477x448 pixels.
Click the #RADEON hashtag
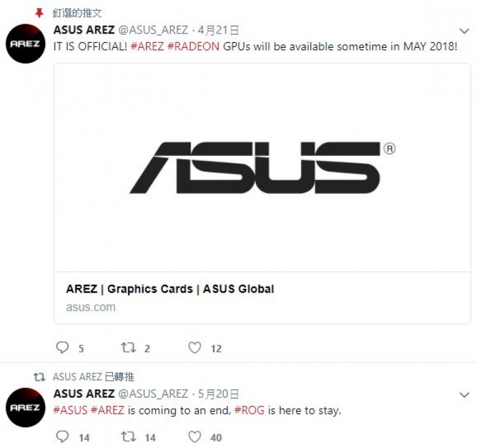[194, 47]
